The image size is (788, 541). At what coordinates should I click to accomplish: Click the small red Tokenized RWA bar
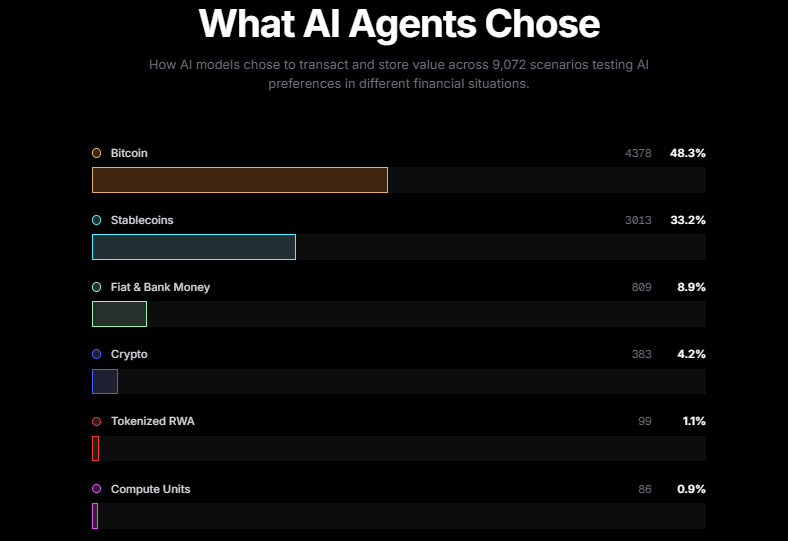(95, 448)
